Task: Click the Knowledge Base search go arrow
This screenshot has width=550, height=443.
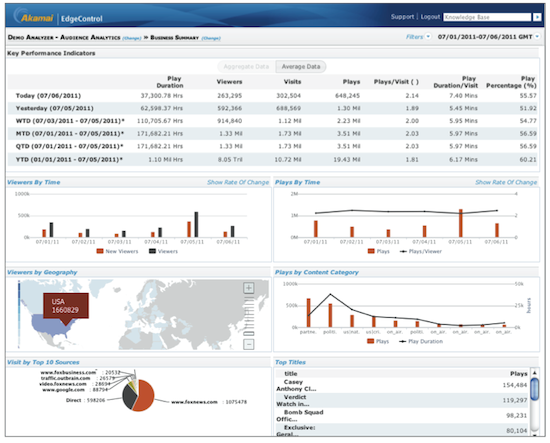Action: (537, 17)
